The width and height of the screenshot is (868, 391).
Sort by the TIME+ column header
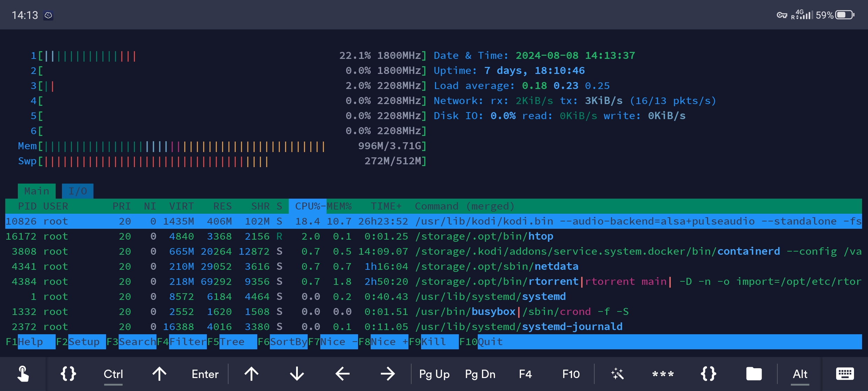pos(386,206)
